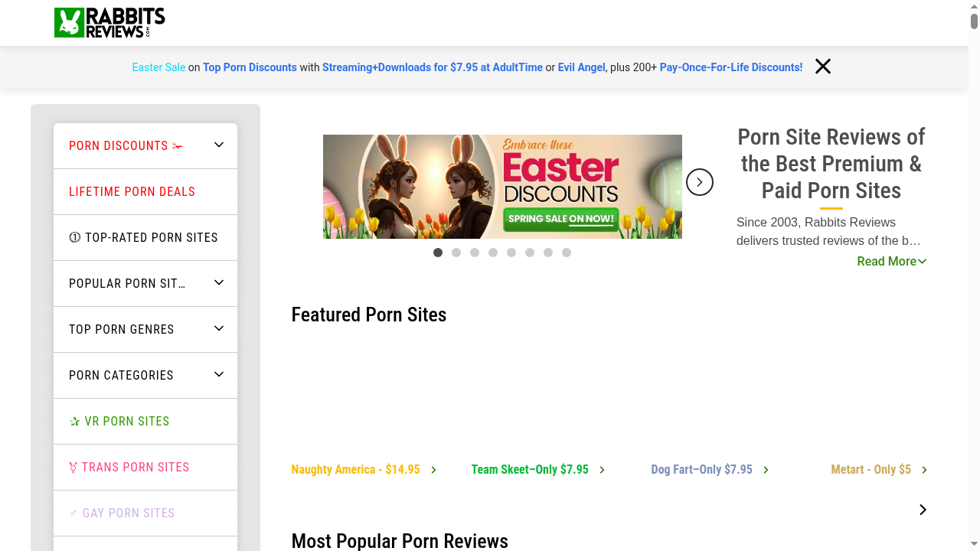Open Lifetime Porn Deals from the sidebar

[x=132, y=191]
